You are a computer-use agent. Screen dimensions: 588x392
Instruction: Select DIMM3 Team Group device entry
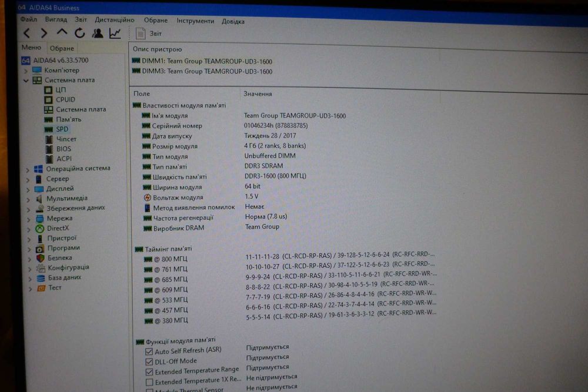202,71
